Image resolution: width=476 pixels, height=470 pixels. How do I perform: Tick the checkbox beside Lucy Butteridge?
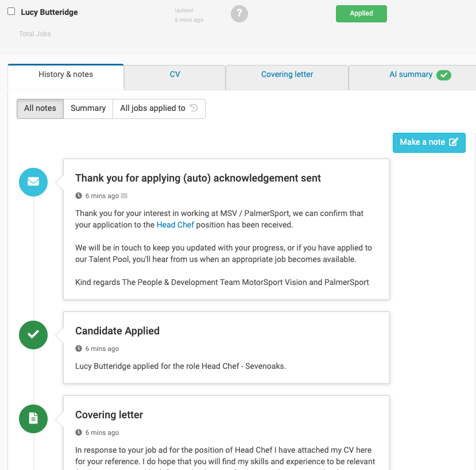(x=11, y=11)
